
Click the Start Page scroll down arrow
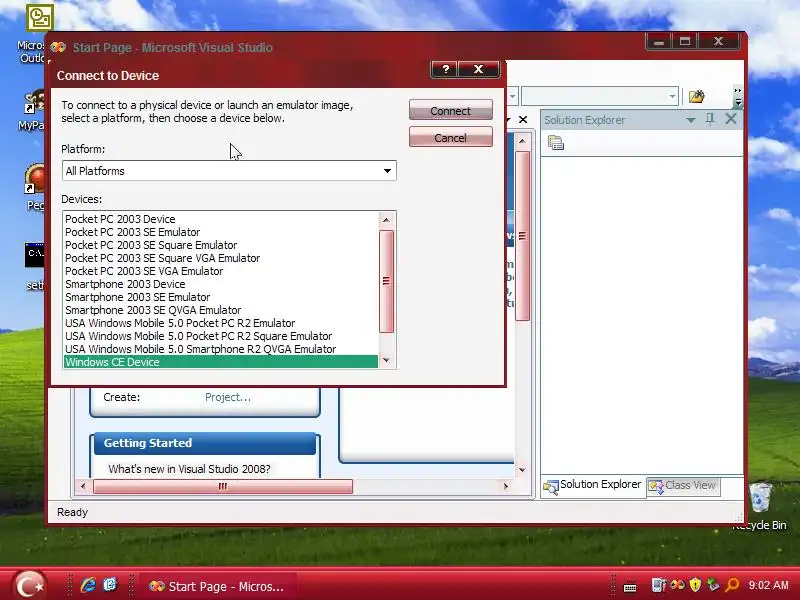[x=522, y=469]
